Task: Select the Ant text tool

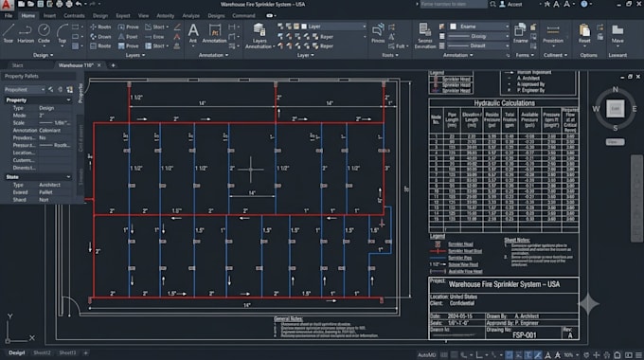Action: (193, 34)
